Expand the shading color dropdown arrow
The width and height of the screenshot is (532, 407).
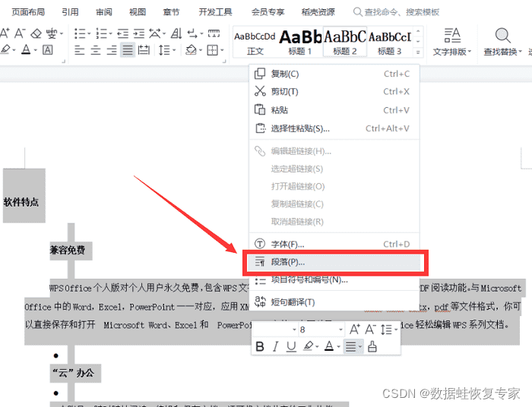tap(201, 50)
